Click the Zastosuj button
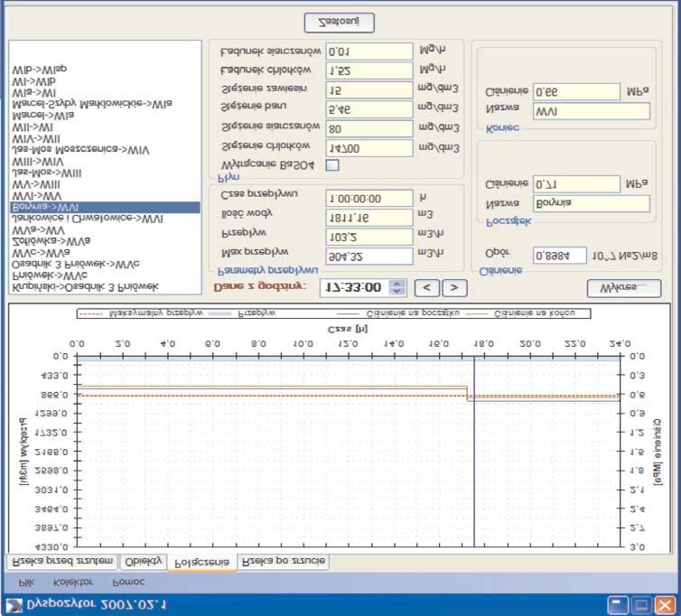Image resolution: width=681 pixels, height=616 pixels. click(340, 23)
